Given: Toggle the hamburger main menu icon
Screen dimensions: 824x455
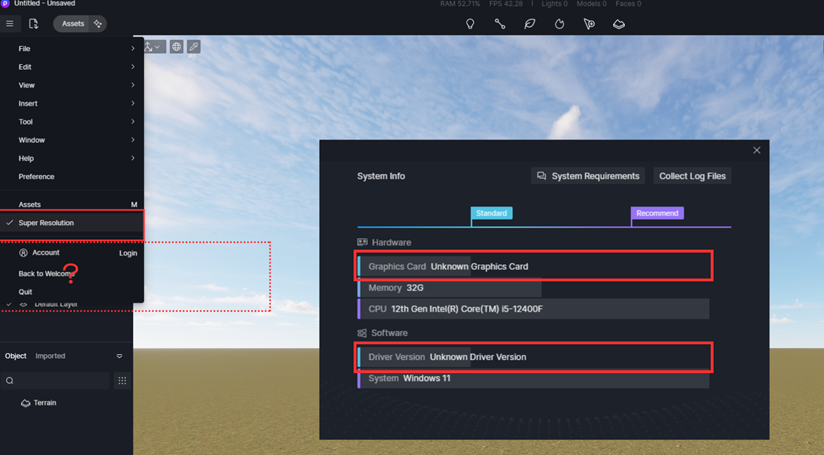Looking at the screenshot, I should pyautogui.click(x=9, y=24).
